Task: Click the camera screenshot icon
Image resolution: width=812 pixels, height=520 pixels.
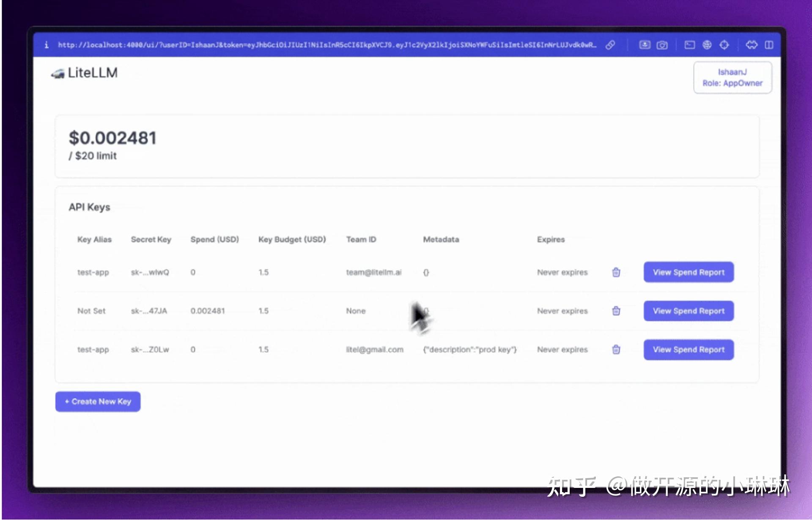Action: pyautogui.click(x=662, y=45)
